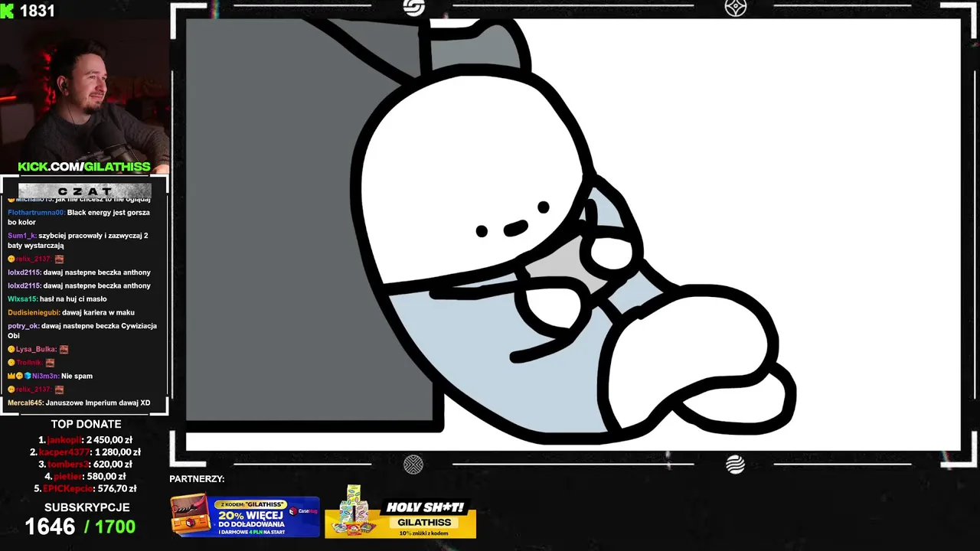Click donor kacper4377 1 280,00 zł row
The width and height of the screenshot is (980, 551).
tap(86, 452)
